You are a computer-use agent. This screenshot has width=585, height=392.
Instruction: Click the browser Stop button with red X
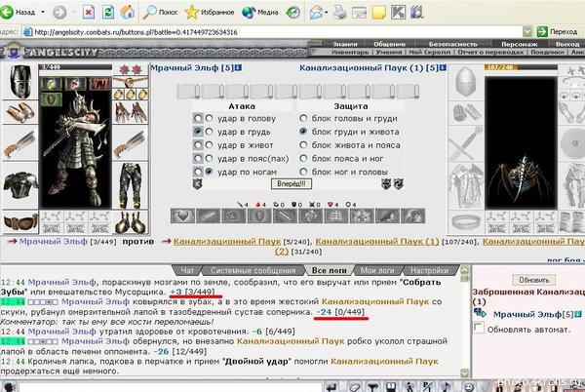pyautogui.click(x=88, y=13)
